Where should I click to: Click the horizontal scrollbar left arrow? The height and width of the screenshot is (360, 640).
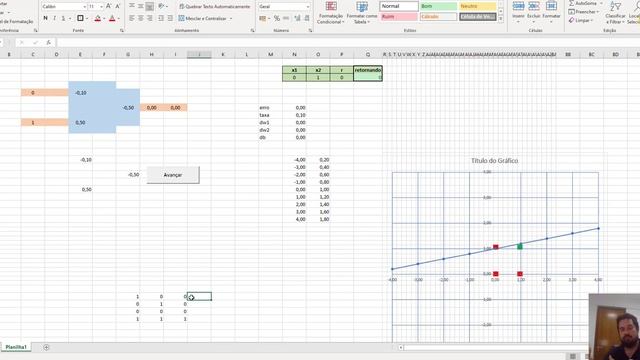401,348
